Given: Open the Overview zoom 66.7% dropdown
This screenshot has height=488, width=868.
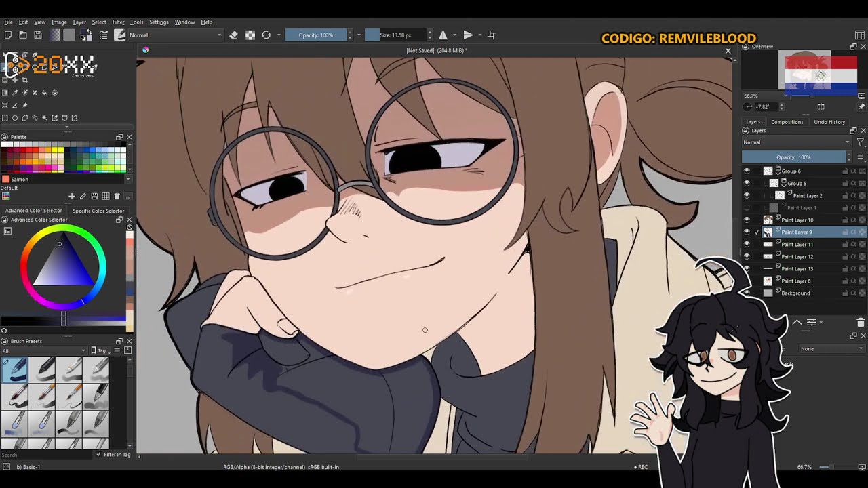Looking at the screenshot, I should (766, 96).
